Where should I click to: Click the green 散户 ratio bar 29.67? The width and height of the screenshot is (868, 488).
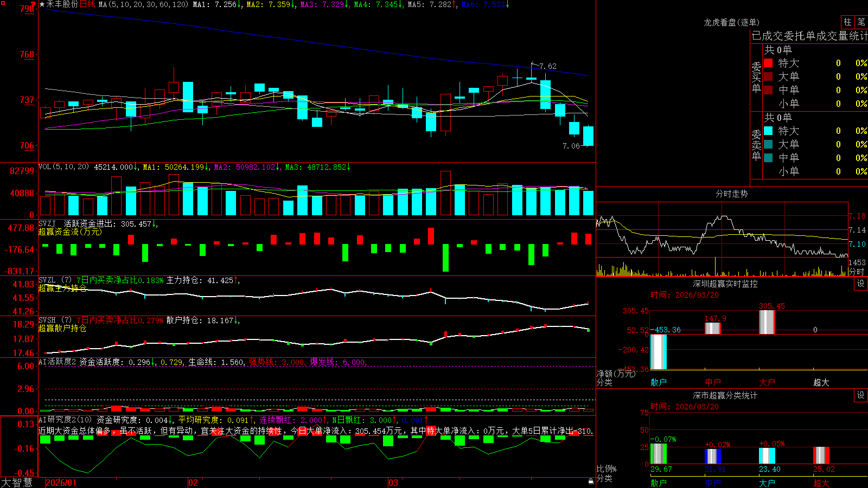(x=659, y=454)
